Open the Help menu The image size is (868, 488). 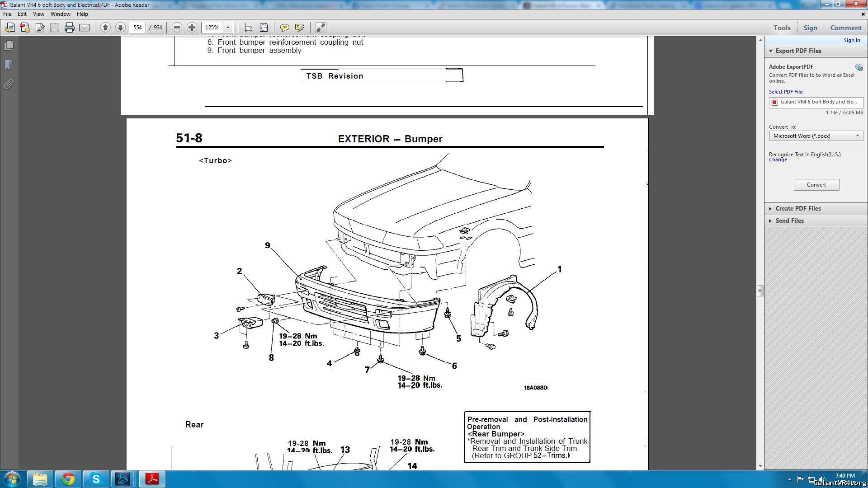pyautogui.click(x=82, y=14)
